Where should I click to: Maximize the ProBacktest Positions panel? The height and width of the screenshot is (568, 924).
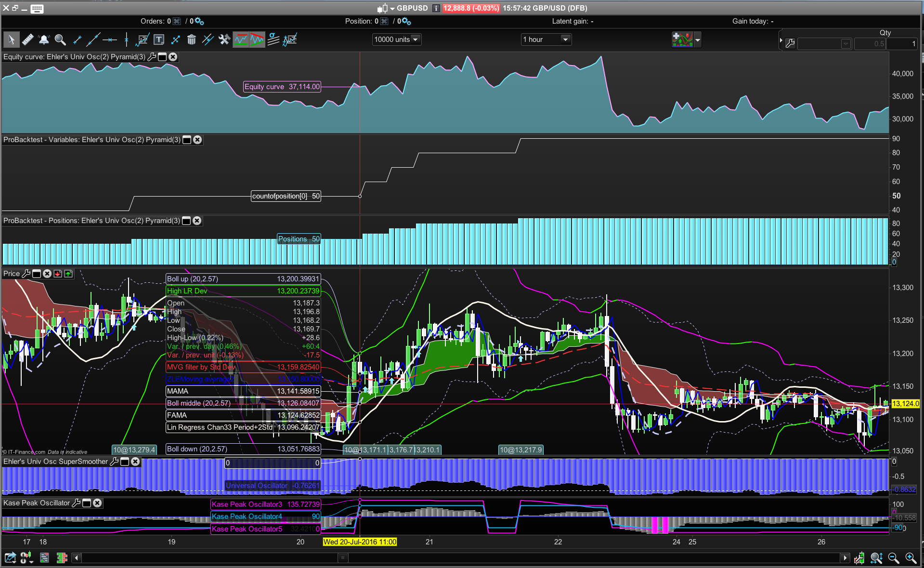pyautogui.click(x=186, y=221)
